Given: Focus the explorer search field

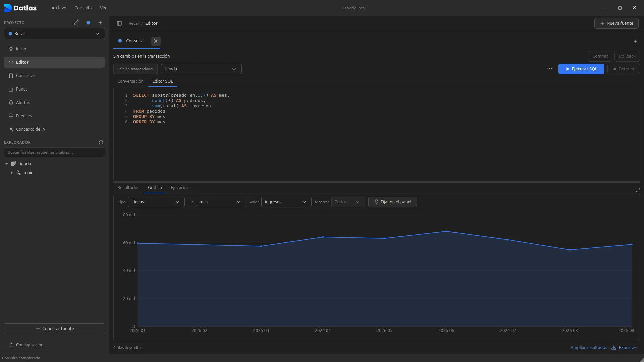Looking at the screenshot, I should click(54, 152).
